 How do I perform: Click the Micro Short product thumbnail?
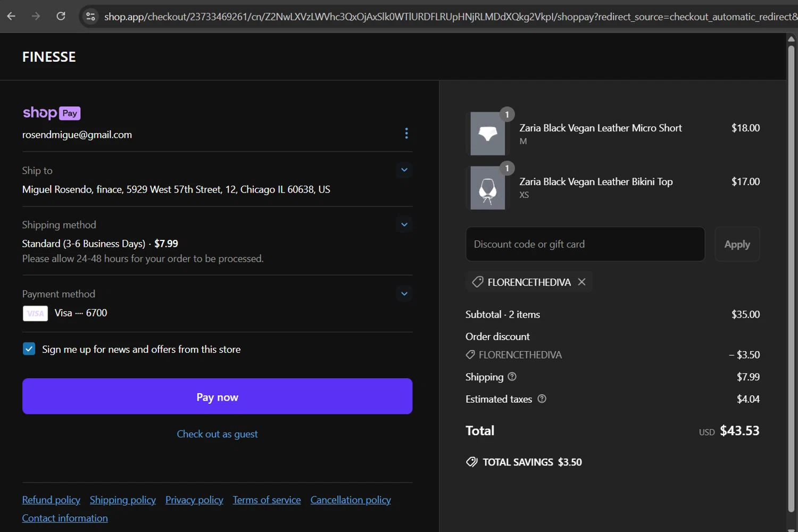[x=488, y=134]
